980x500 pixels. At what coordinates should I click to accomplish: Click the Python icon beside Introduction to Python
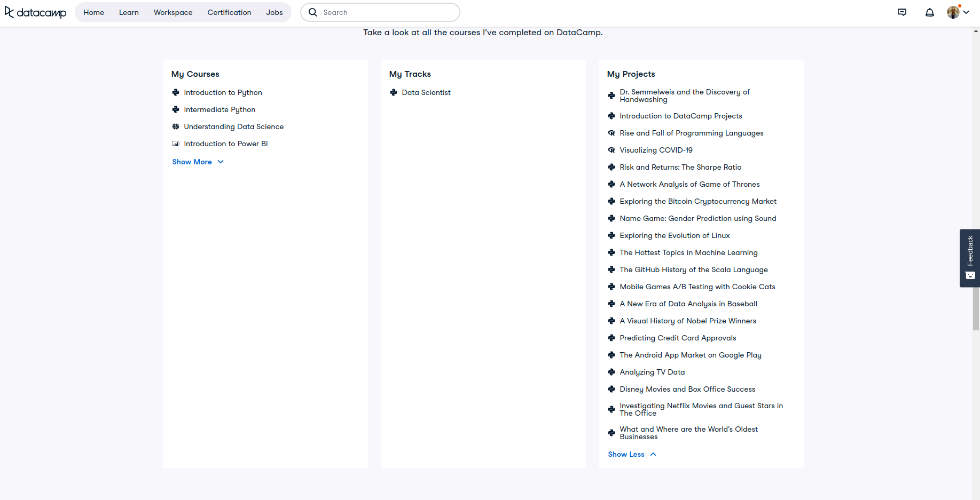[x=176, y=92]
